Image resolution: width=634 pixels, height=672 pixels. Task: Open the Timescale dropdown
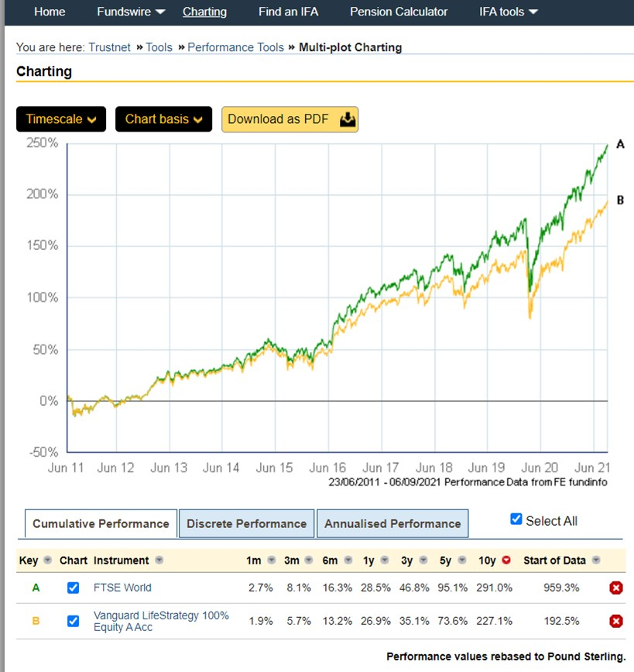(61, 119)
